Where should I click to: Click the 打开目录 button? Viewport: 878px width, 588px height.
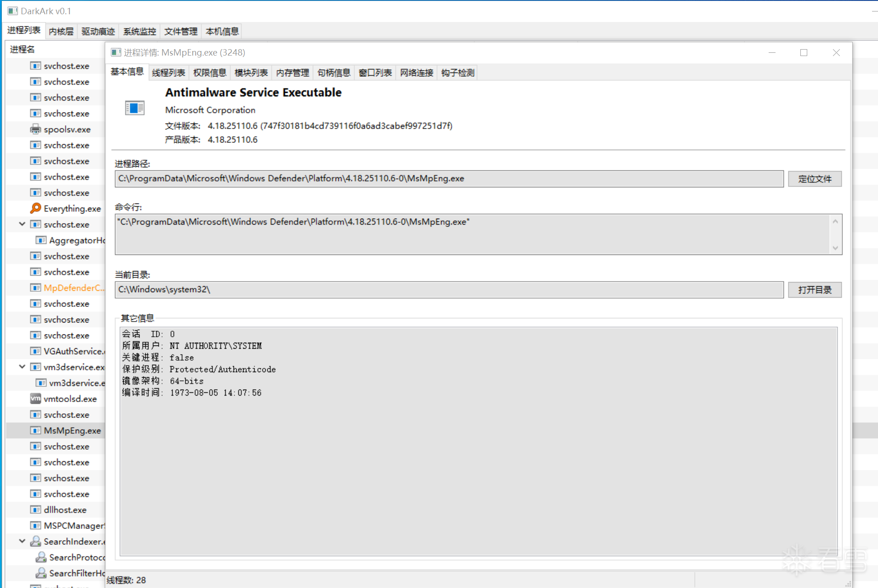click(815, 290)
